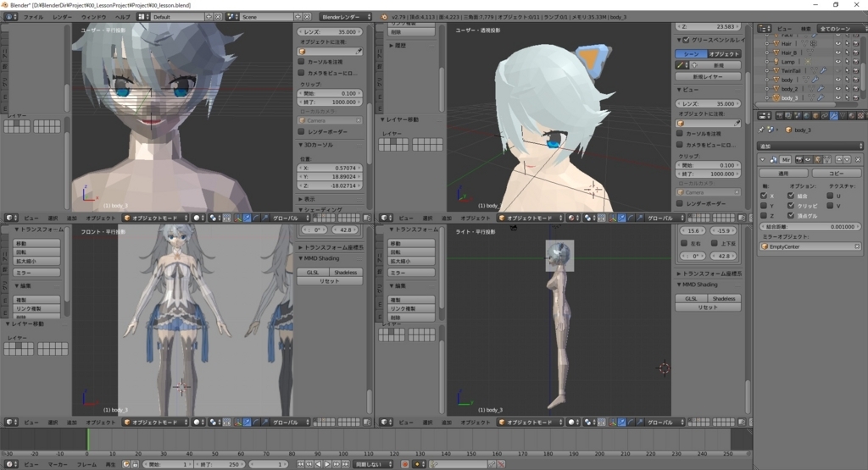Image resolution: width=868 pixels, height=470 pixels.
Task: Click grease pencil draw icon beside 新規
Action: [680, 65]
